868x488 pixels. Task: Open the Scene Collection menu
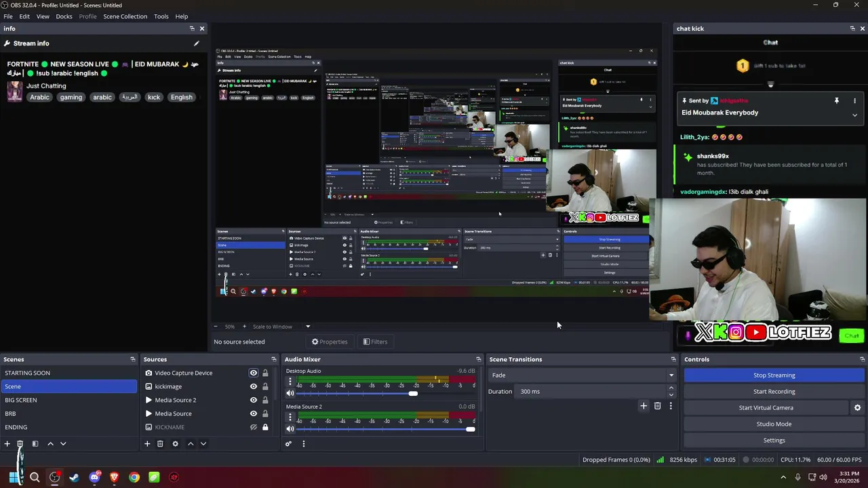125,16
